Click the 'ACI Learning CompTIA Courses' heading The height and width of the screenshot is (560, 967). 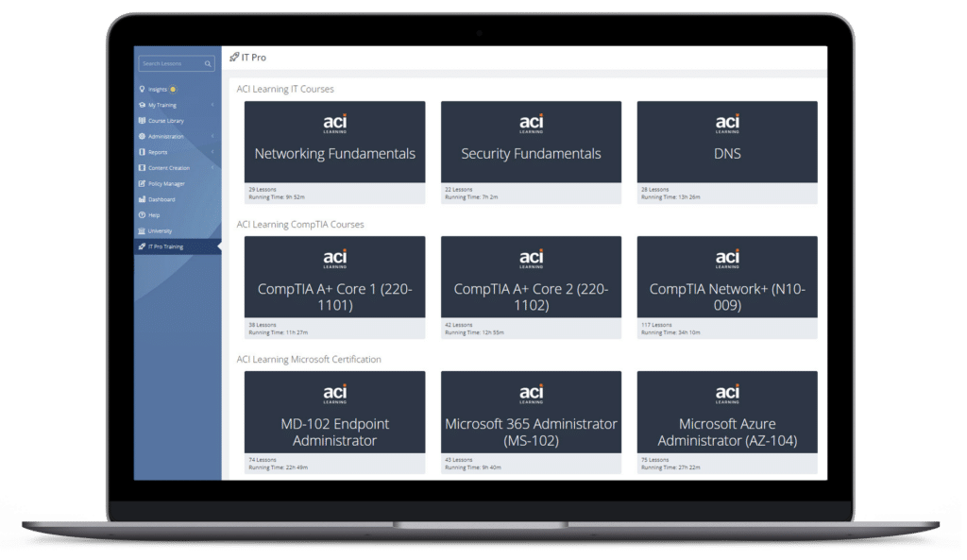click(x=300, y=225)
